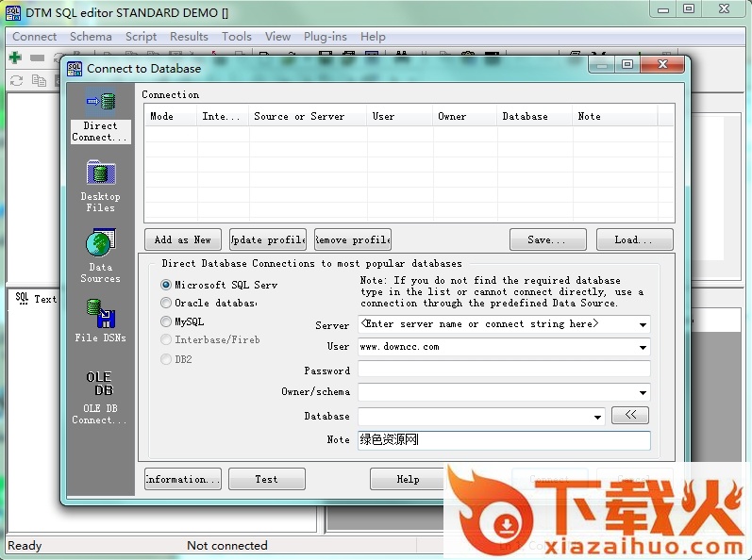Open the Schema menu
The height and width of the screenshot is (560, 752).
click(91, 37)
